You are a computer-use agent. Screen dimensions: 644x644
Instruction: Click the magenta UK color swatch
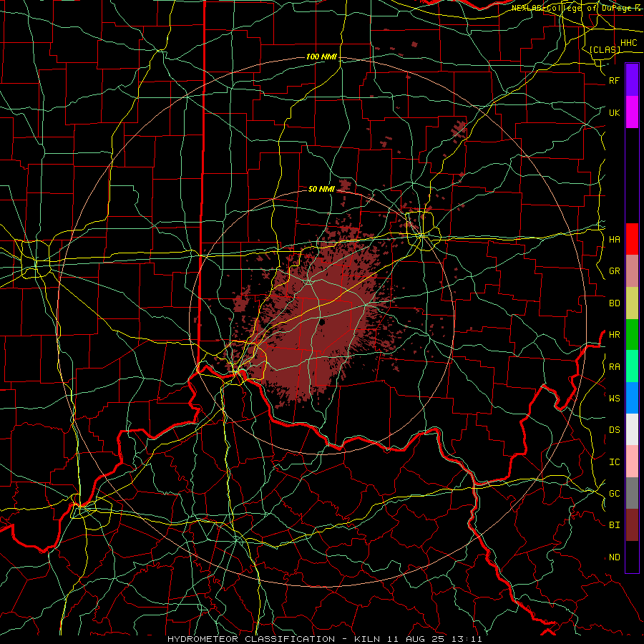pos(632,112)
